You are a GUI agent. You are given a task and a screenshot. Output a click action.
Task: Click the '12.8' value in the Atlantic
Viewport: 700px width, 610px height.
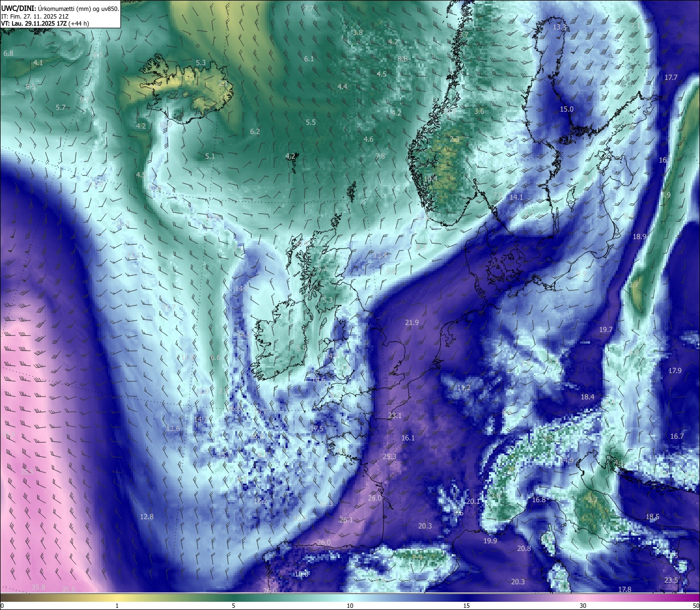pyautogui.click(x=147, y=516)
